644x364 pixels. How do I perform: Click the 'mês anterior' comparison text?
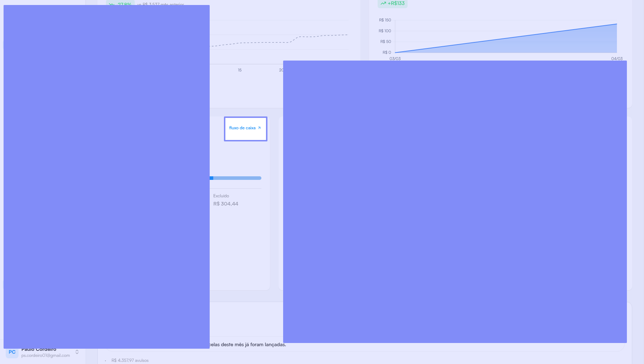click(x=172, y=5)
